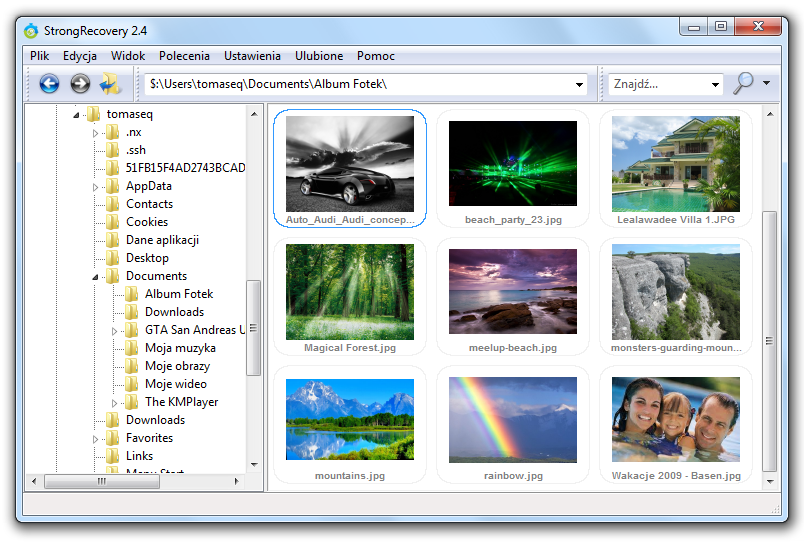Open the search options arrow beside magnifier
804x546 pixels.
pyautogui.click(x=766, y=84)
